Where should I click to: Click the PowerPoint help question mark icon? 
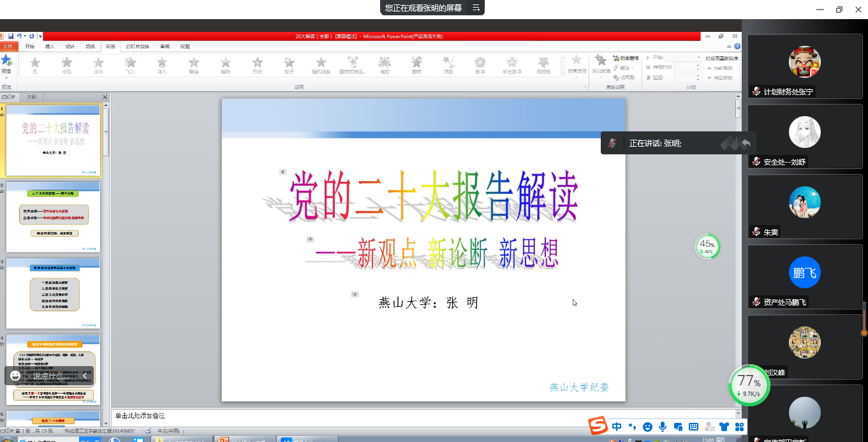point(737,47)
